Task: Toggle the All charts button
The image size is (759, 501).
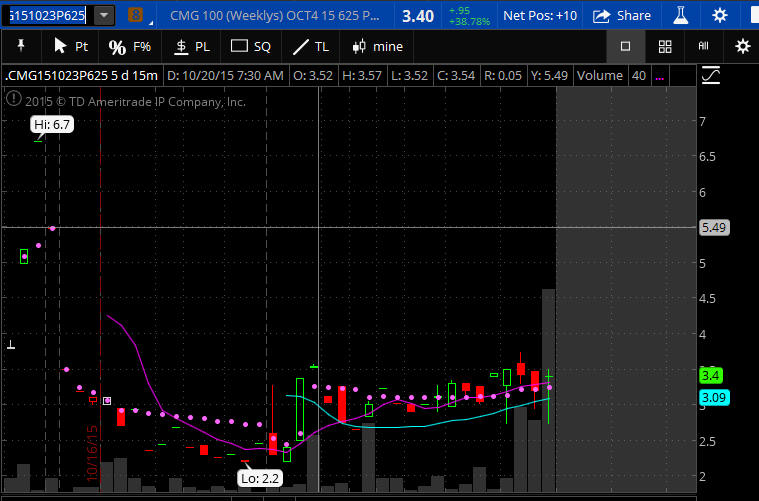Action: pos(703,46)
